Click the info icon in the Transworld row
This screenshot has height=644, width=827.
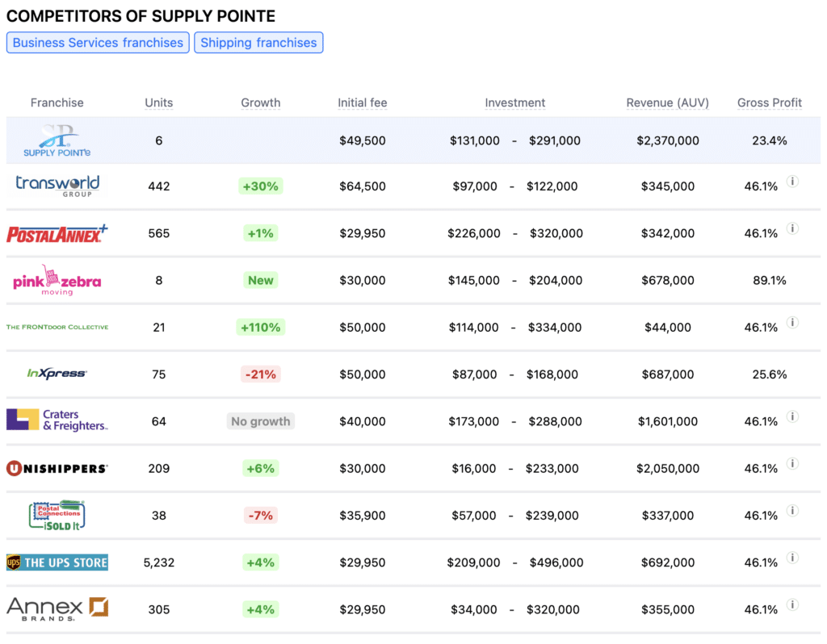(x=792, y=182)
